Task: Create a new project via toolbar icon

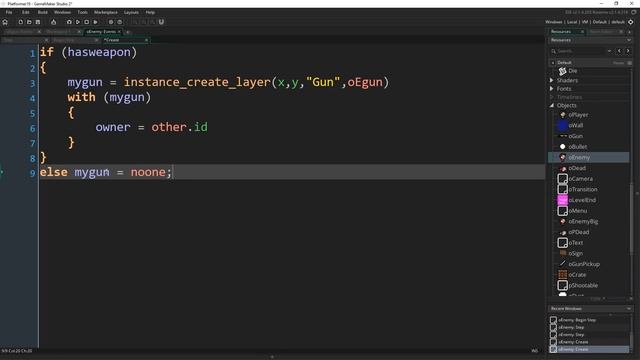Action: [20, 22]
